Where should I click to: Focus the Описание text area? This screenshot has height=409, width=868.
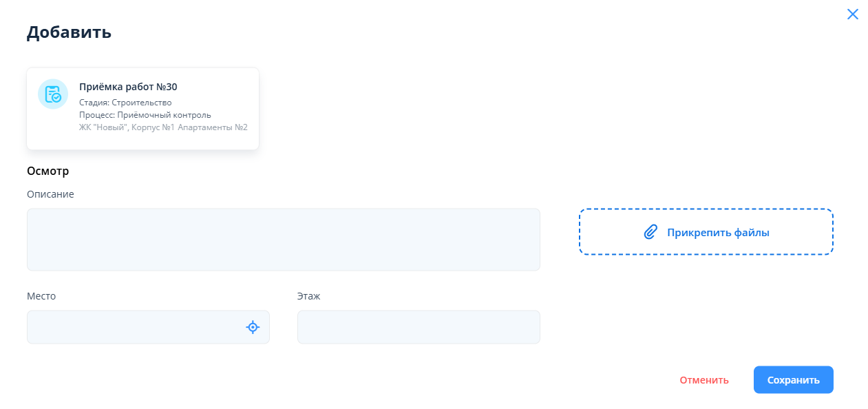(283, 240)
